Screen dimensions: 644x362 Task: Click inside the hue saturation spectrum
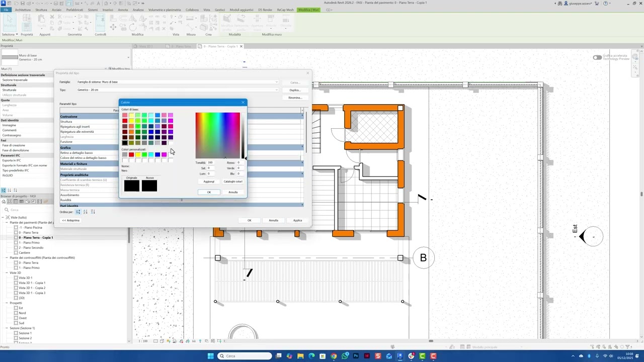(218, 135)
